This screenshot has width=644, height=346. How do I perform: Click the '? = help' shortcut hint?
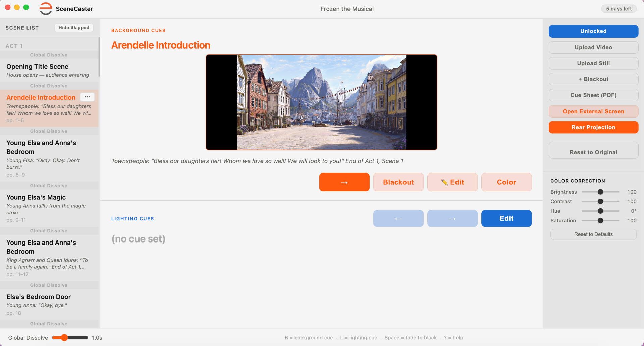pyautogui.click(x=453, y=338)
